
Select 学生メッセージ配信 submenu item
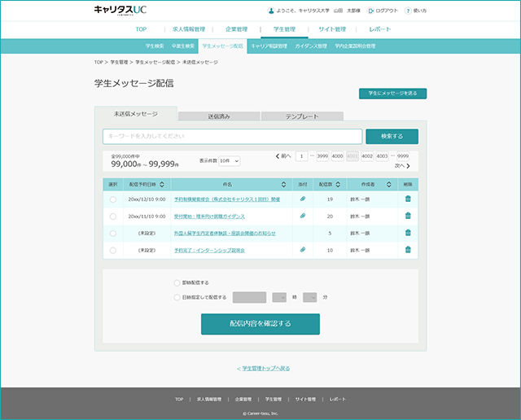[x=222, y=46]
